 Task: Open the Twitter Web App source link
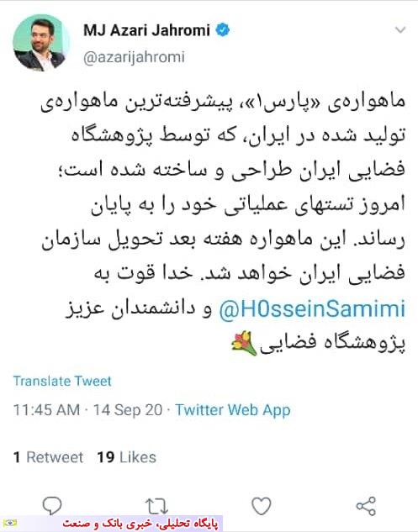pos(233,410)
